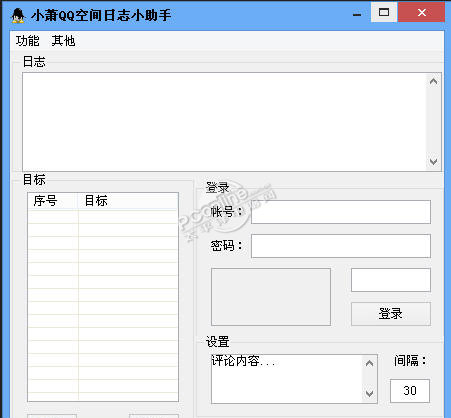Image resolution: width=451 pixels, height=418 pixels.
Task: Click the 间隔 interval field showing 30
Action: (x=410, y=391)
